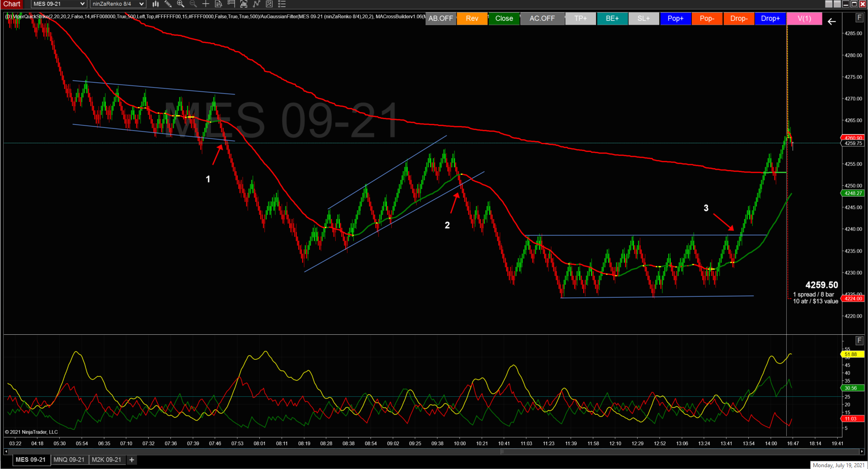Screen dimensions: 868x469
Task: Click the Drop- button
Action: (739, 19)
